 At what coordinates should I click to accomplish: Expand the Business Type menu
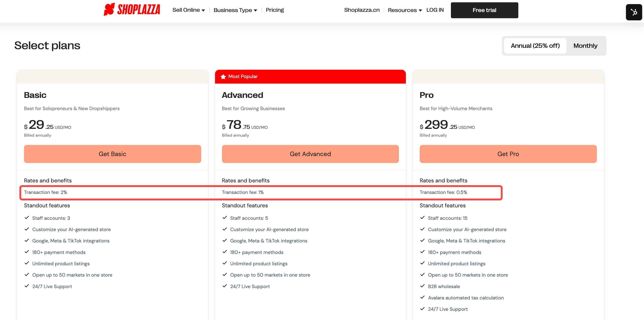click(235, 10)
